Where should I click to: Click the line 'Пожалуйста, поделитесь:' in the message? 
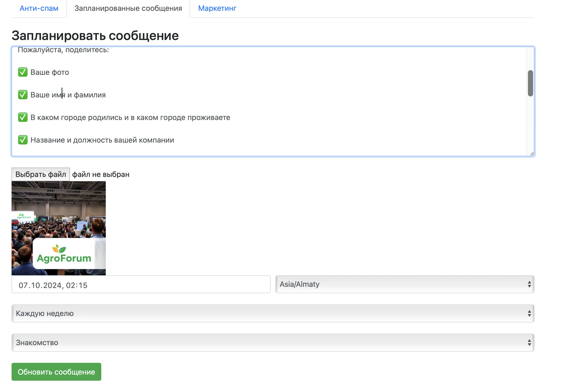click(63, 50)
